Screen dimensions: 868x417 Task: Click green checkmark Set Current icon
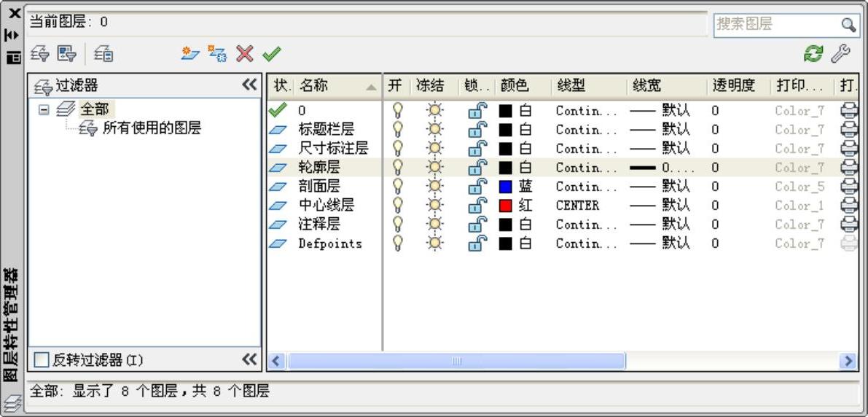(x=272, y=53)
